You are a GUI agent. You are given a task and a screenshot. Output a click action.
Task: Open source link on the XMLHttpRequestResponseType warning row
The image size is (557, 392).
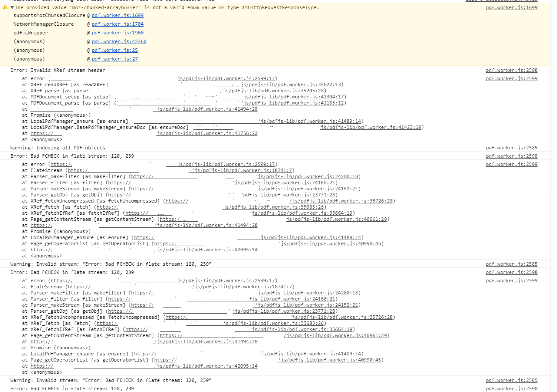point(512,7)
